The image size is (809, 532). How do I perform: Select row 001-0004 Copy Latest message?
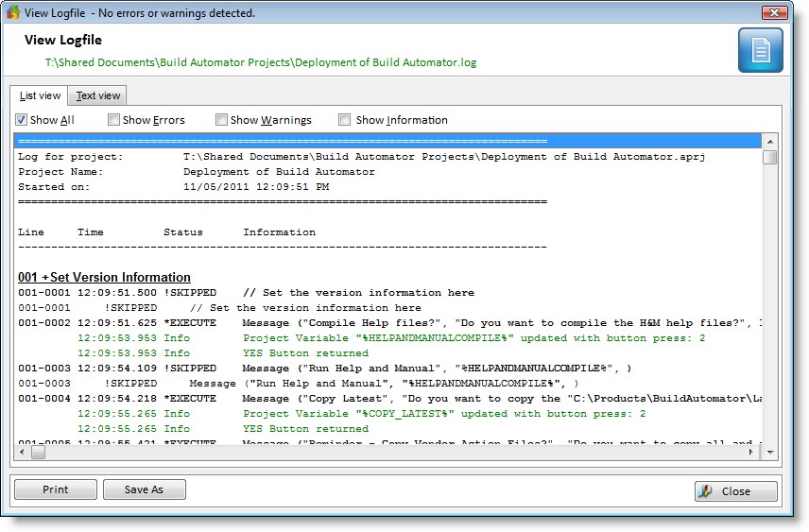pyautogui.click(x=388, y=399)
